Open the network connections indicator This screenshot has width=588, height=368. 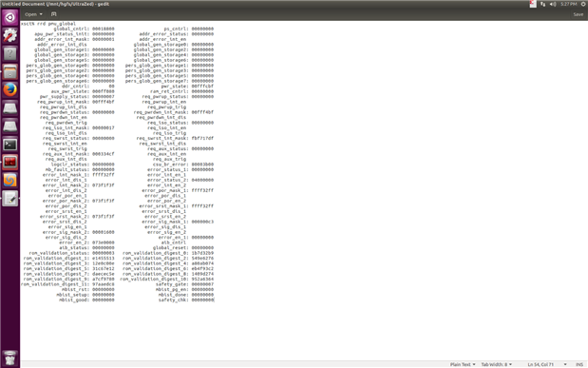coord(542,4)
